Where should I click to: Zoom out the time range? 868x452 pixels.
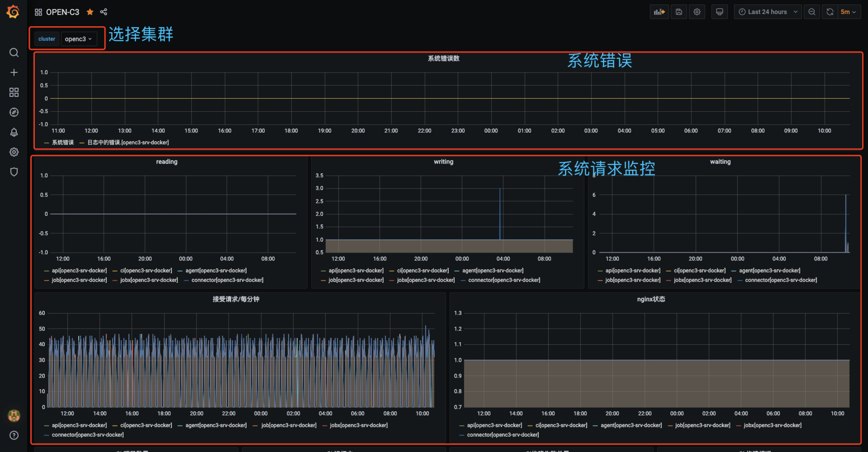[812, 12]
